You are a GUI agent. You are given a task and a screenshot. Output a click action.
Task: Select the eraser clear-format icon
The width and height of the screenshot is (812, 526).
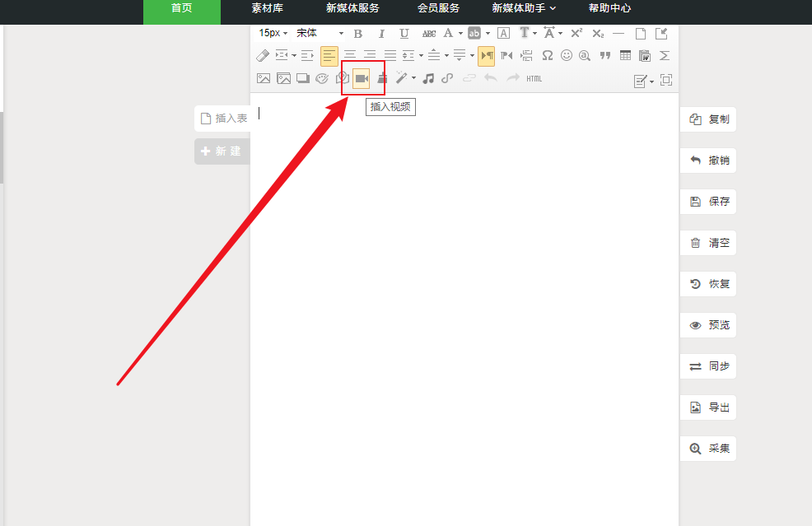point(263,55)
